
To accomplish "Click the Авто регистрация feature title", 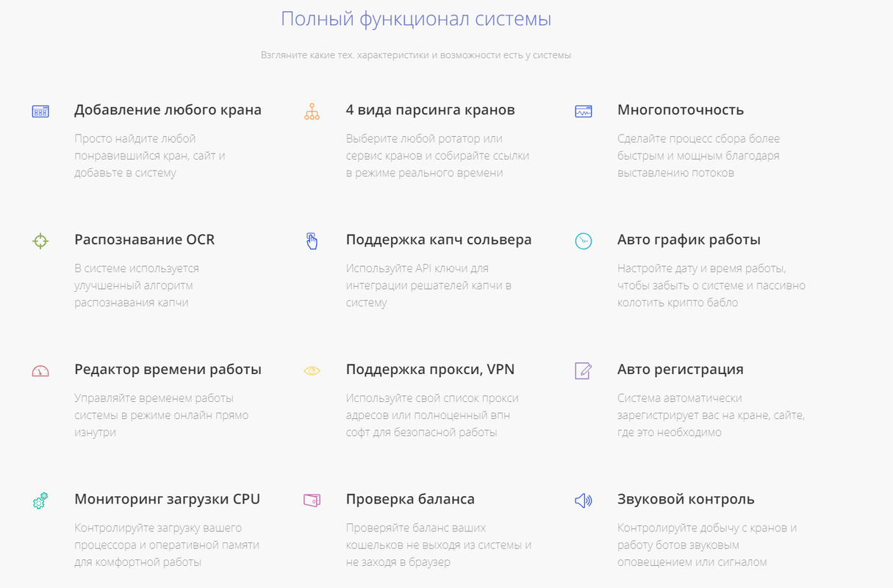I will [x=681, y=370].
